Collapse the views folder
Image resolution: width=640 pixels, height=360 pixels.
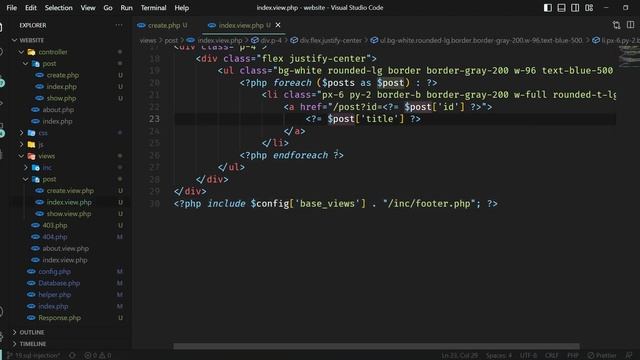[x=21, y=156]
